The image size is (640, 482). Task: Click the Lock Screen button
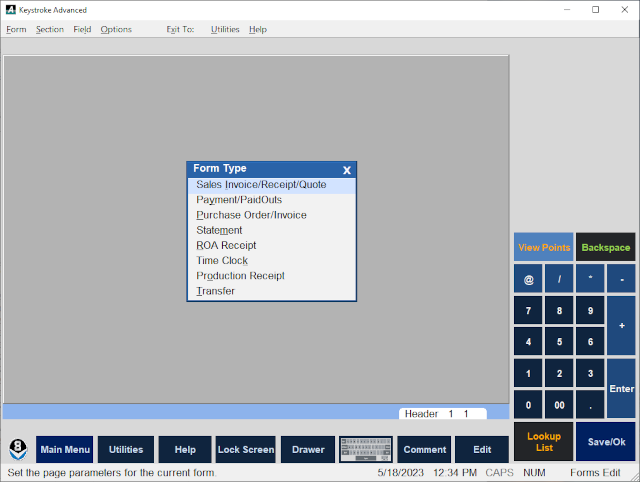[x=245, y=449]
